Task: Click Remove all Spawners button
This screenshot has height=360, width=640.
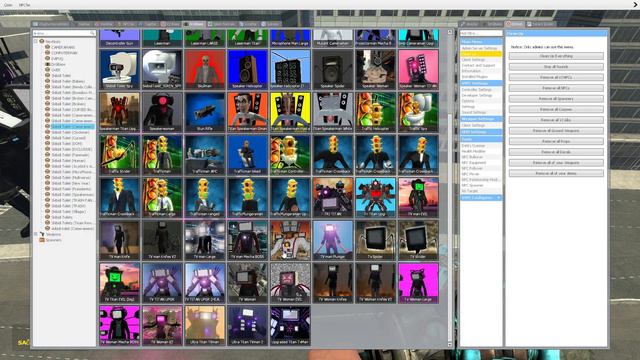Action: click(556, 99)
